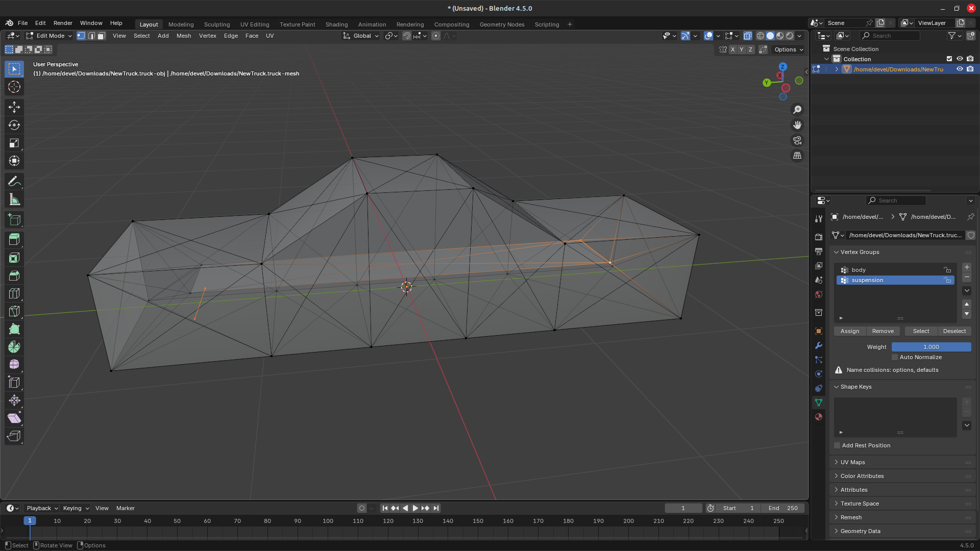Toggle X-ray display button
The height and width of the screenshot is (551, 980).
pos(748,36)
